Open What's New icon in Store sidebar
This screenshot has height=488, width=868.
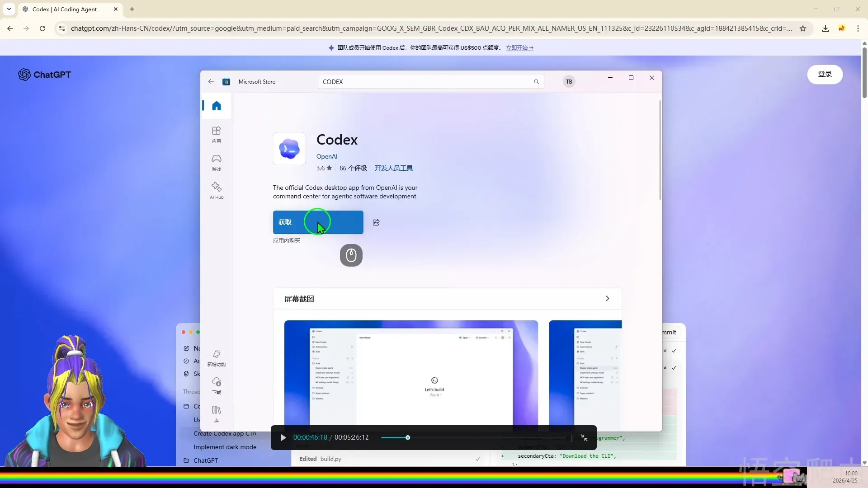[217, 357]
